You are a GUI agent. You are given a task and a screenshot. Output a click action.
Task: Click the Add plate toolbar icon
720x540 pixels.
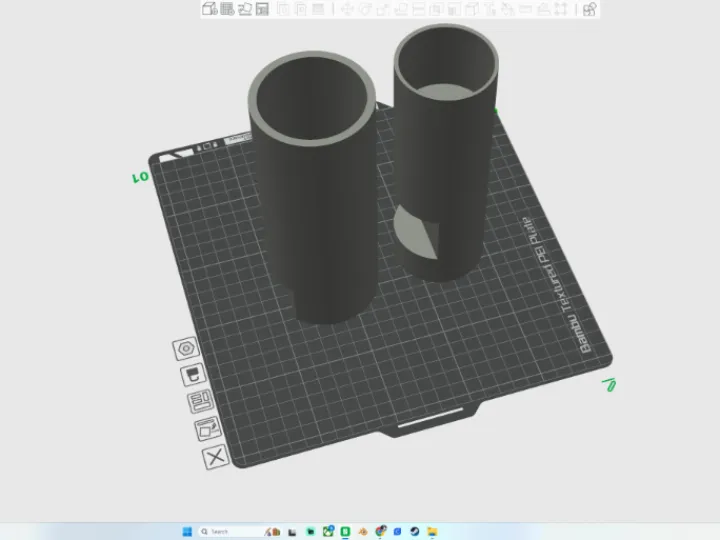click(x=227, y=9)
